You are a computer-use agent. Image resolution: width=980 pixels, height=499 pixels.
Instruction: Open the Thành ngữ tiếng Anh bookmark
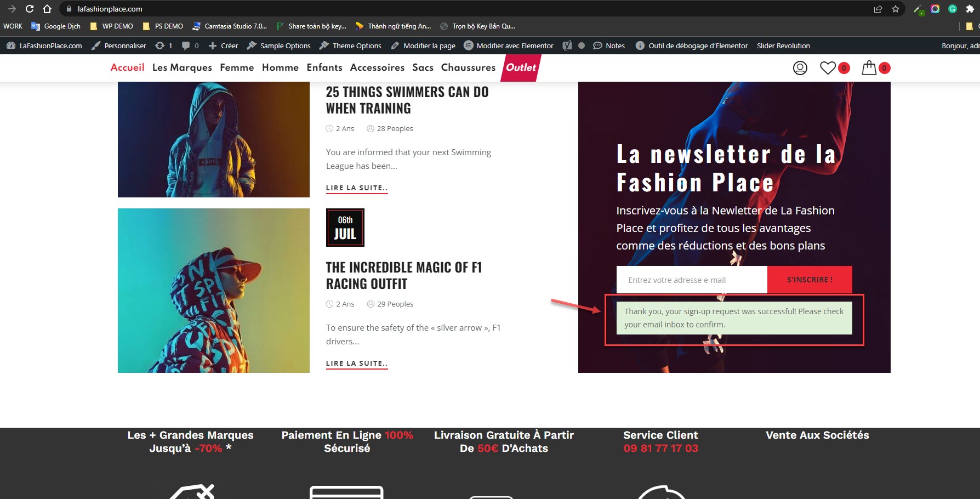click(394, 26)
